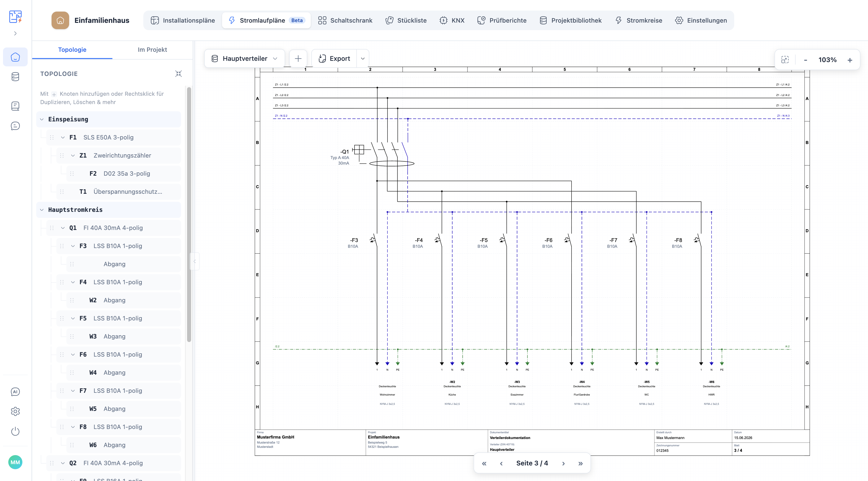Open the home icon in the left sidebar

pyautogui.click(x=15, y=57)
